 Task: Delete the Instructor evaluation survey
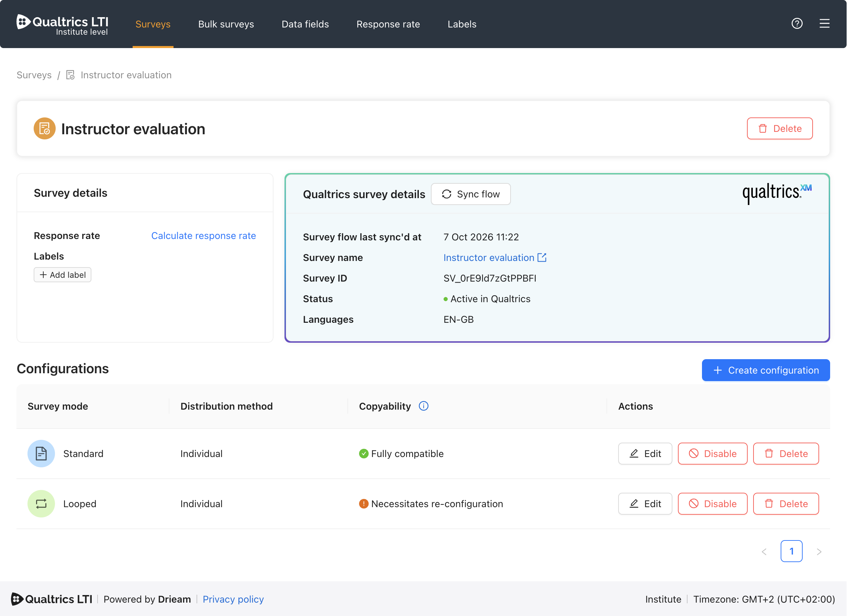pyautogui.click(x=780, y=128)
